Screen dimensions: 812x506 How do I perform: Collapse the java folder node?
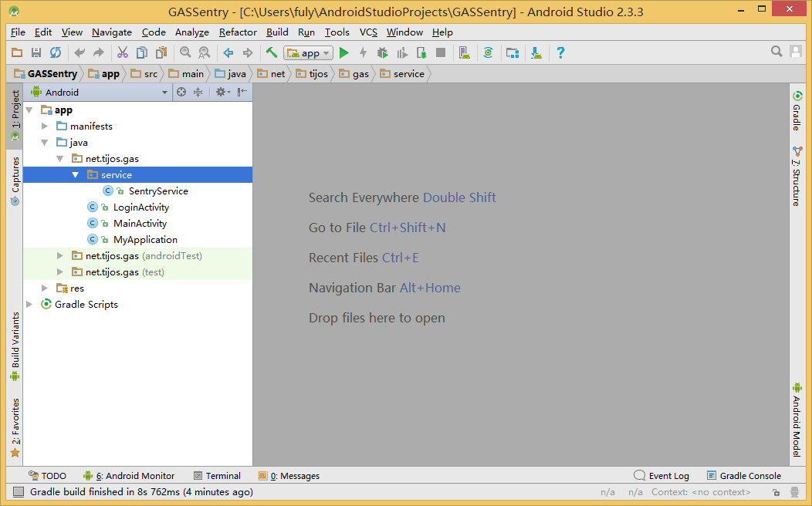point(45,142)
